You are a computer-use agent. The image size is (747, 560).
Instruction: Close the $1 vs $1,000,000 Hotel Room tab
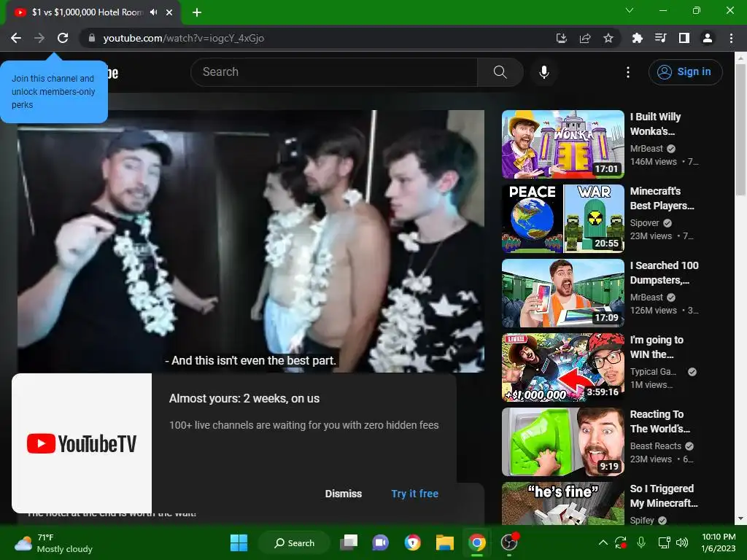169,12
